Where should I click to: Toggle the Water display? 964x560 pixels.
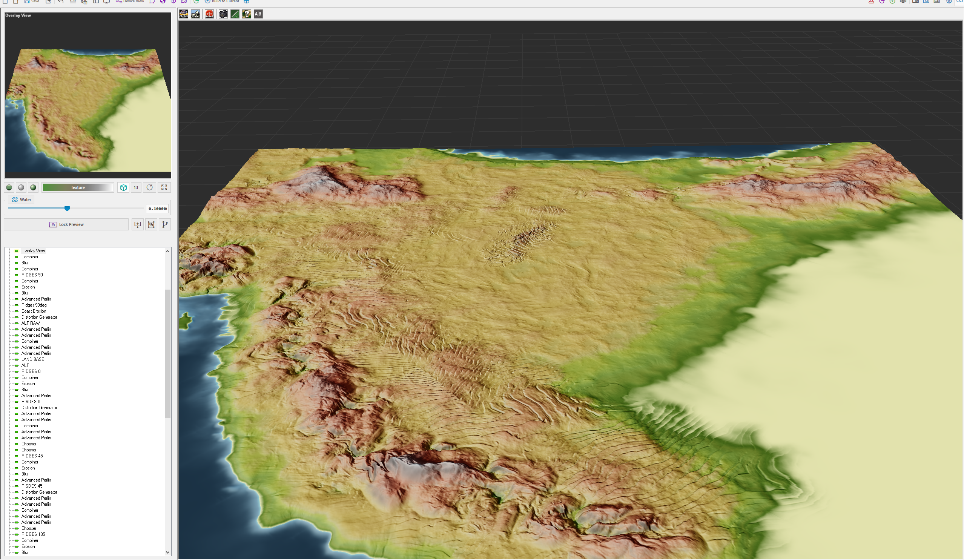pyautogui.click(x=21, y=199)
